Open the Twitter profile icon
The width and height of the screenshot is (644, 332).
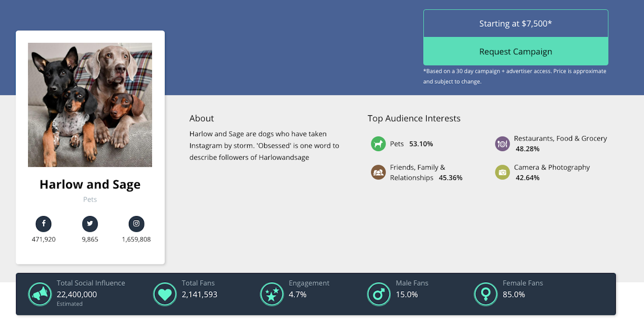90,224
